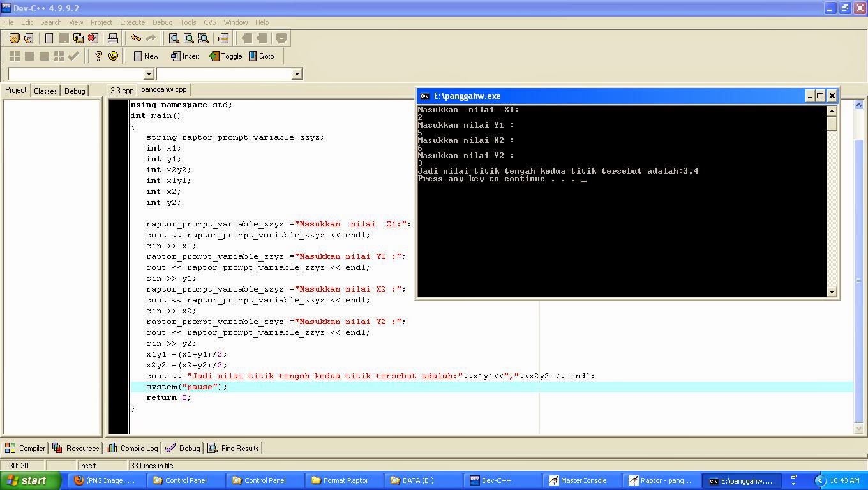Click the Go to line icon
This screenshot has width=868, height=490.
point(223,38)
